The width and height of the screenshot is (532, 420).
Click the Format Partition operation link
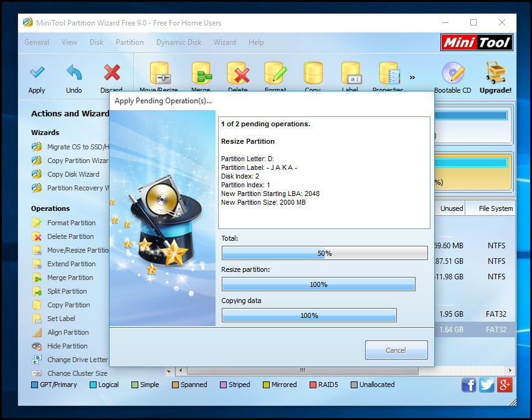click(71, 223)
